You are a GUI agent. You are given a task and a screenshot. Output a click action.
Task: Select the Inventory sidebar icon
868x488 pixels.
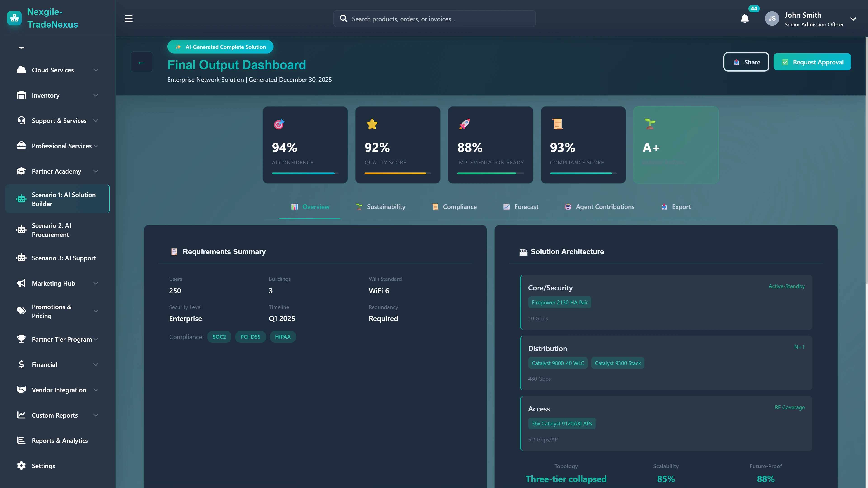[x=21, y=95]
